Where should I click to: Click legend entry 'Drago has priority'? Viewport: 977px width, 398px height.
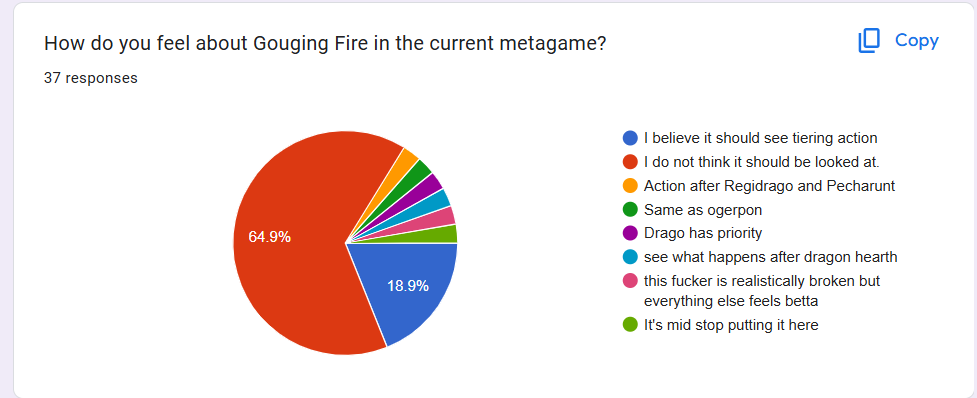(x=703, y=234)
